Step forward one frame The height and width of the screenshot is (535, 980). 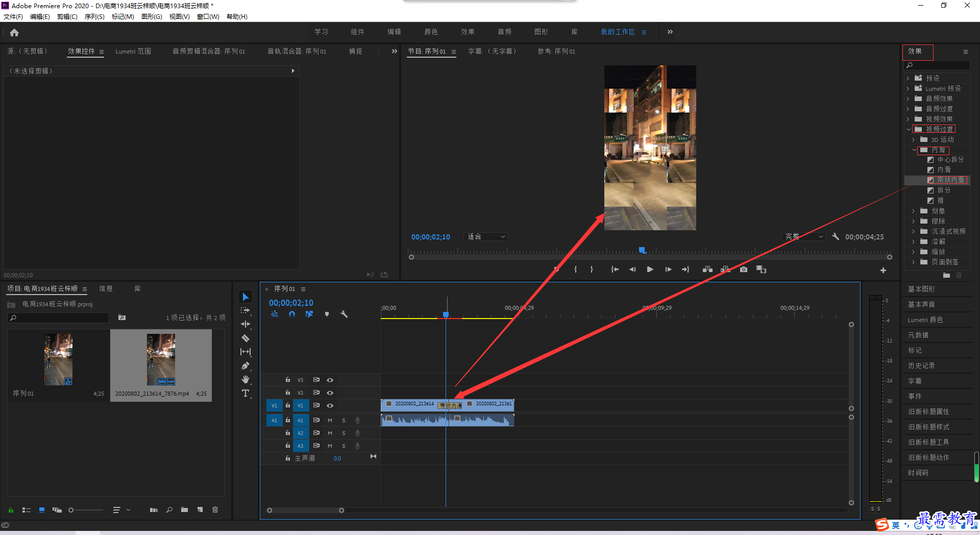[x=668, y=270]
